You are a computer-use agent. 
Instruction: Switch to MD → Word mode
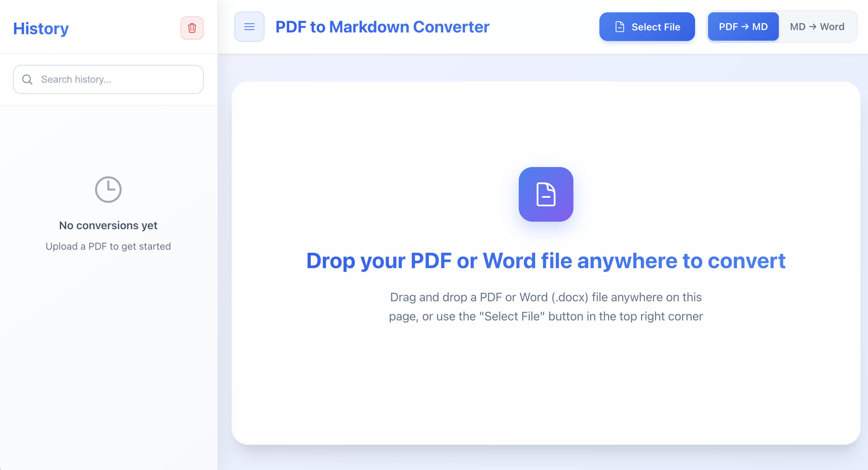(817, 27)
